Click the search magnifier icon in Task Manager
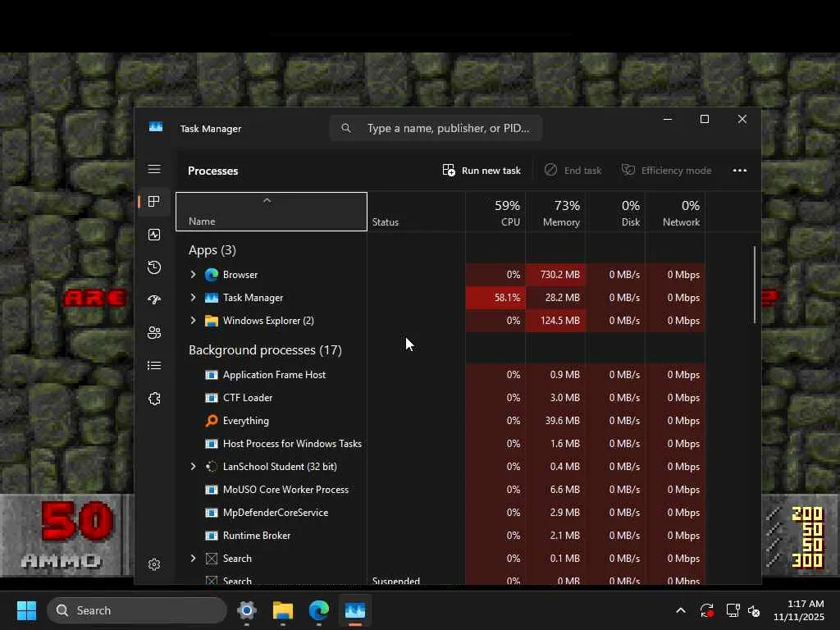Image resolution: width=840 pixels, height=630 pixels. [x=346, y=128]
